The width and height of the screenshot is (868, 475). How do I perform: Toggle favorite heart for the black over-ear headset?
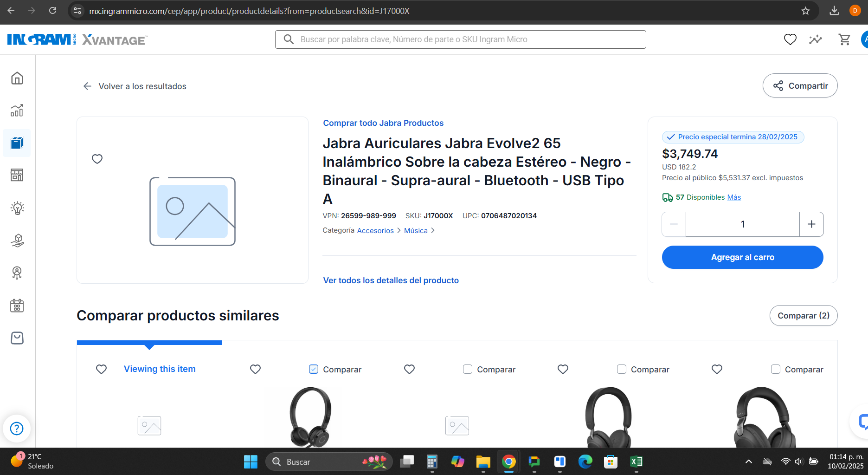coord(563,369)
